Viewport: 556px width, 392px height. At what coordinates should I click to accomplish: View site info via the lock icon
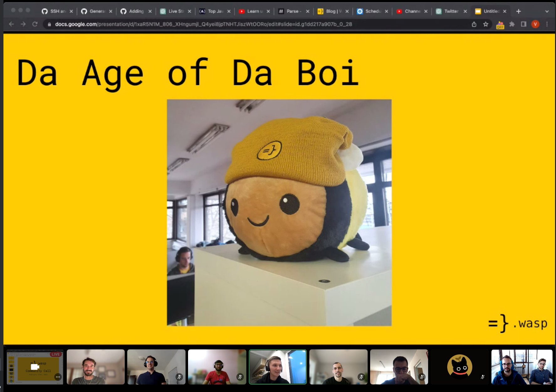coord(49,24)
